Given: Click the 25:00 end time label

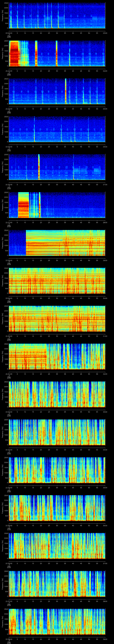Looking at the screenshot, I should pyautogui.click(x=105, y=109).
